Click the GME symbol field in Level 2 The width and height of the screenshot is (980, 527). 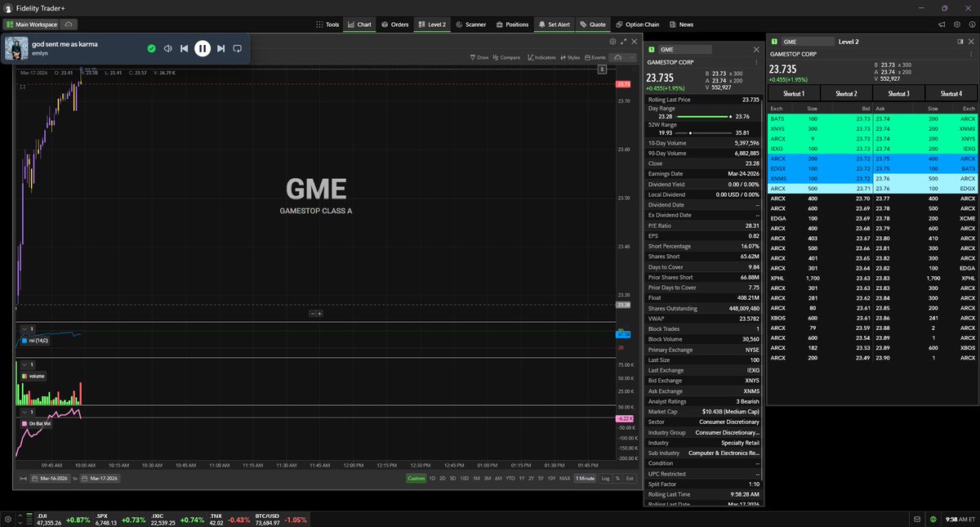(808, 41)
